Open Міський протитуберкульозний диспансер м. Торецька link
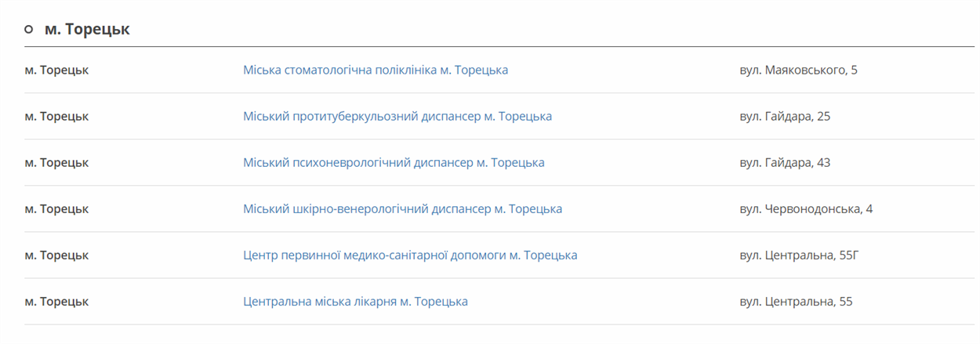Viewport: 980px width, 344px height. coord(397,116)
